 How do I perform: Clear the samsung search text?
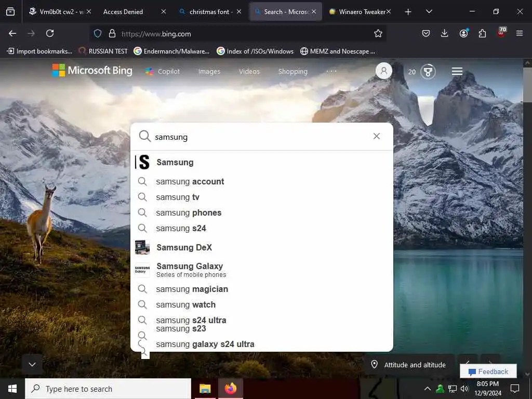[x=377, y=136]
